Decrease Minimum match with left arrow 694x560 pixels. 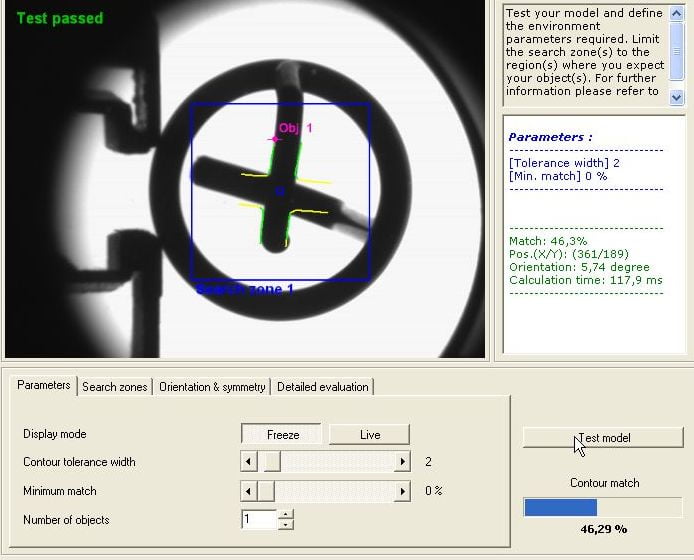[250, 491]
